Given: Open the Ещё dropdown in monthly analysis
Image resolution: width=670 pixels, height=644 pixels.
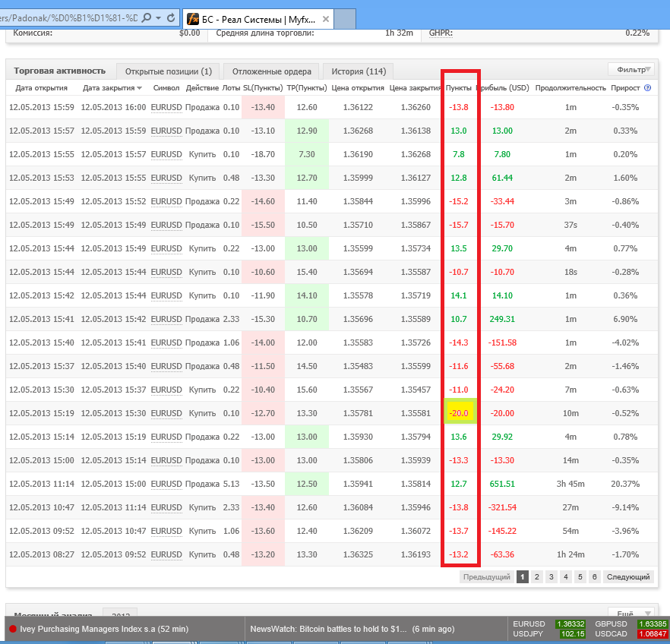Looking at the screenshot, I should click(630, 614).
